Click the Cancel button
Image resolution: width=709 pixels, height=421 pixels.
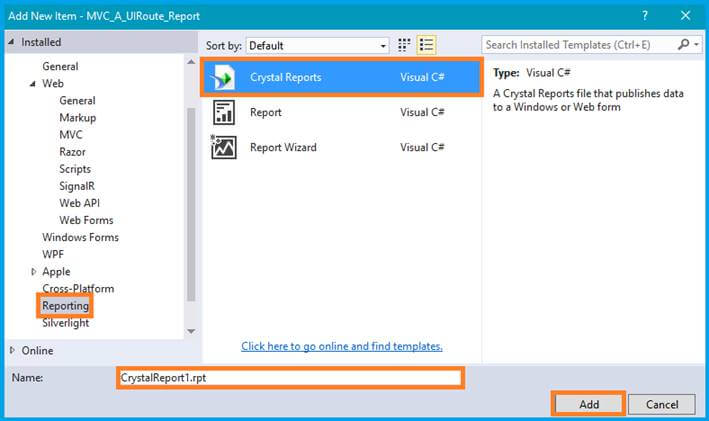pyautogui.click(x=662, y=404)
